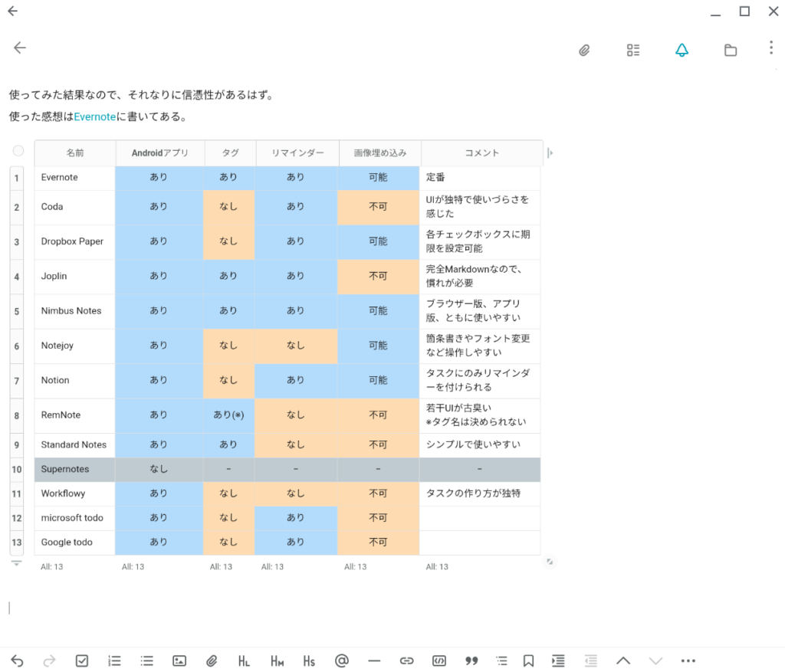
Task: Decrease indent of the current line
Action: (591, 661)
